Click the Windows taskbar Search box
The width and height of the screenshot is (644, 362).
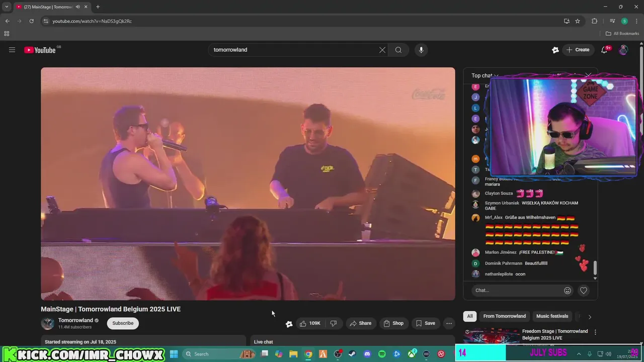220,354
